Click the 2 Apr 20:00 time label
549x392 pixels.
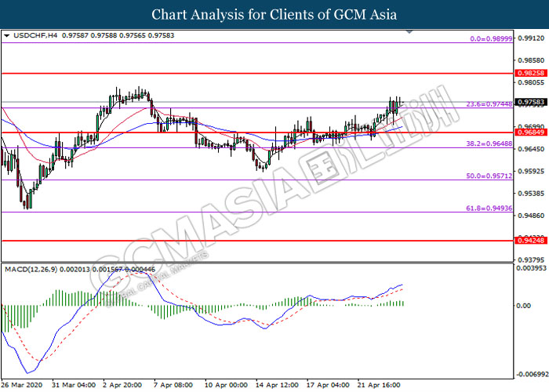click(122, 385)
